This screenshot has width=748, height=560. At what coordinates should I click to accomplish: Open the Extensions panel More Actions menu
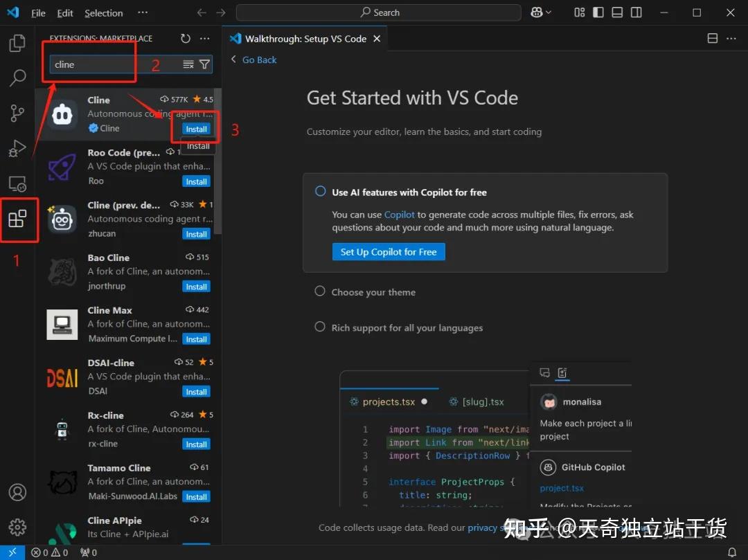click(x=204, y=39)
